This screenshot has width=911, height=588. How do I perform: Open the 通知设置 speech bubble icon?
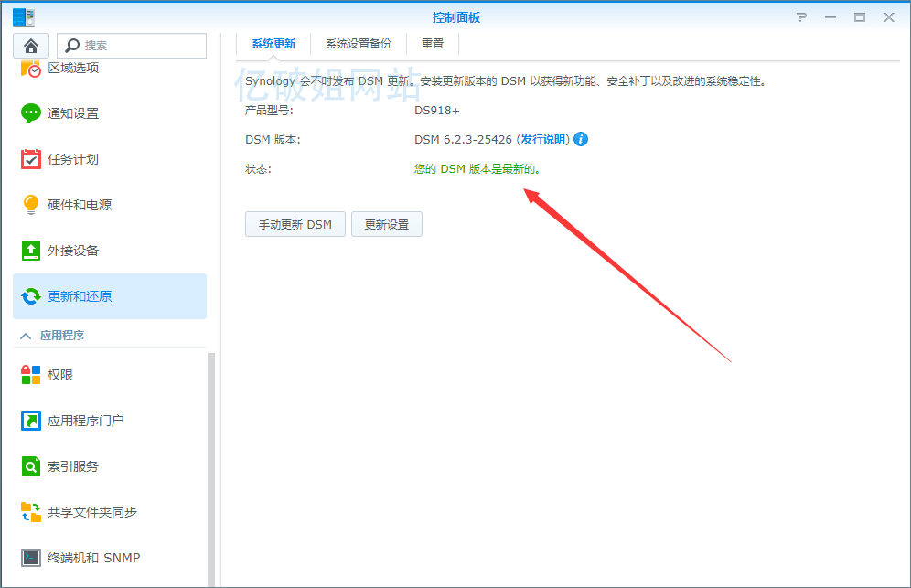click(x=31, y=113)
